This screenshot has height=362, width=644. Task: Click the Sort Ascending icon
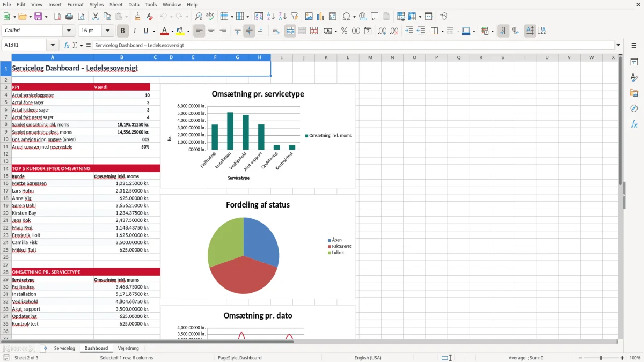(271, 17)
